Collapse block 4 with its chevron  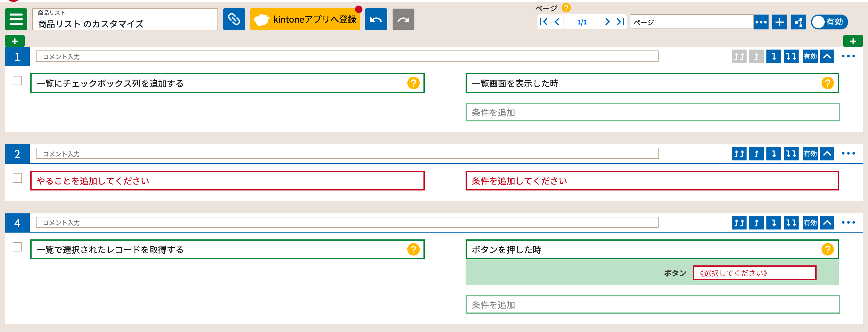[827, 223]
